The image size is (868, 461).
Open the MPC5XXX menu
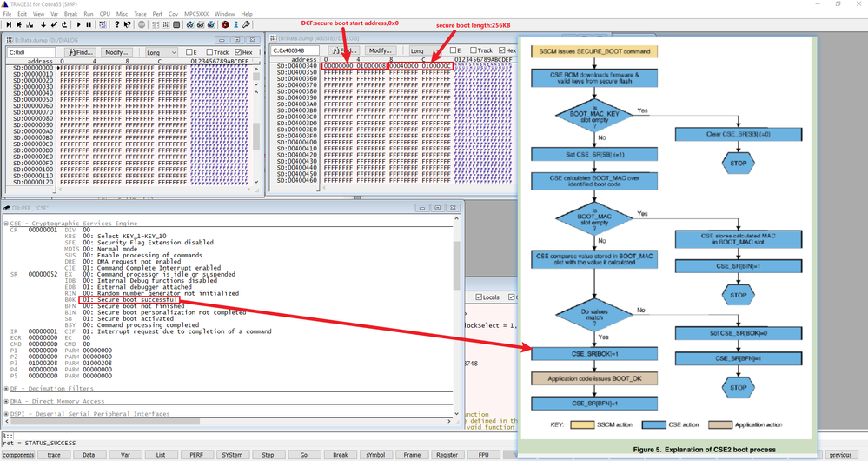pyautogui.click(x=196, y=14)
